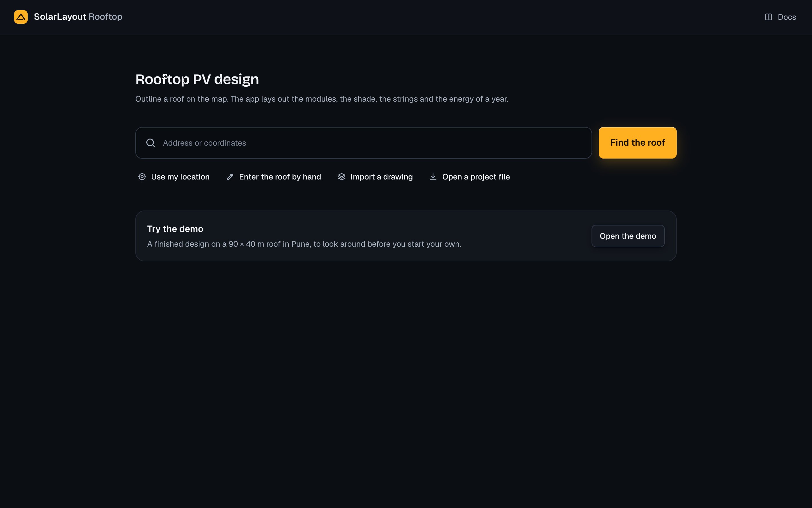Click the SolarLayout Rooftop title text
The image size is (812, 508).
(x=78, y=17)
